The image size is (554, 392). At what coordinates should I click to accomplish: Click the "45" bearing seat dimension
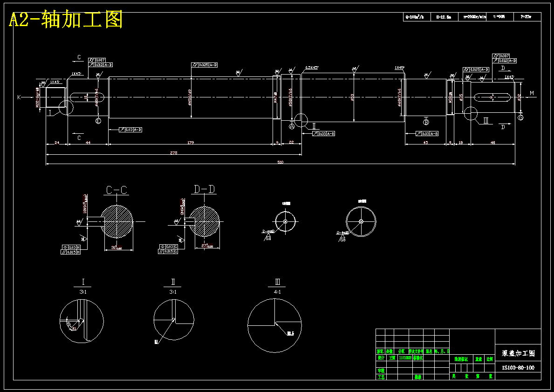(425, 143)
